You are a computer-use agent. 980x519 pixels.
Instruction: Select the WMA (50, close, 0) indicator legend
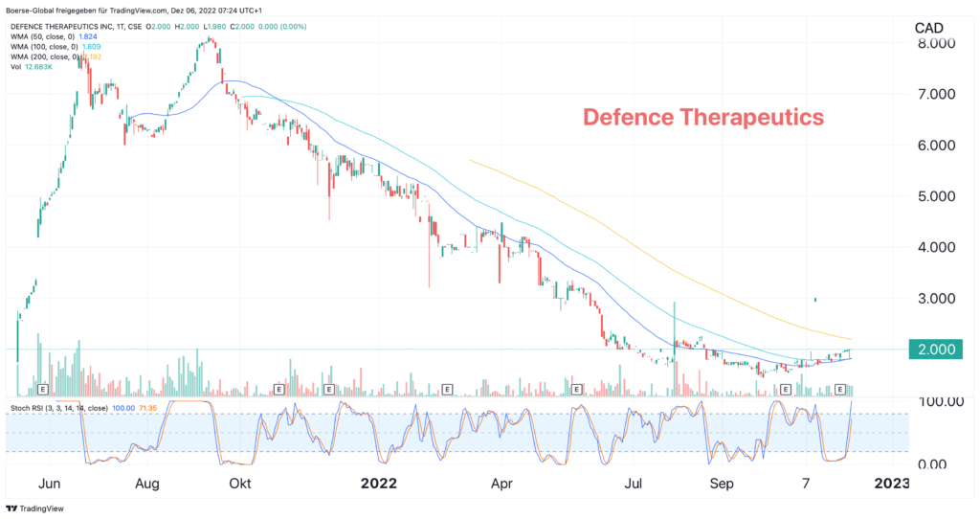point(42,37)
